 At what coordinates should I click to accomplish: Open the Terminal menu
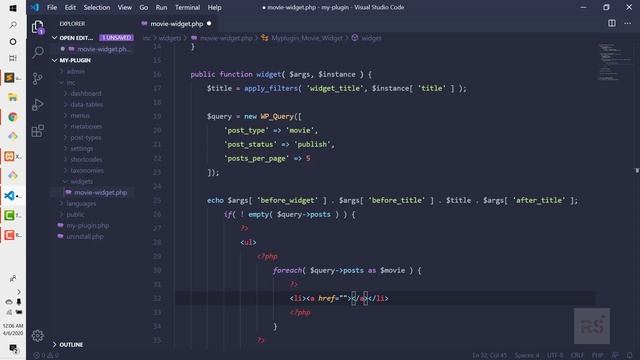pyautogui.click(x=187, y=7)
